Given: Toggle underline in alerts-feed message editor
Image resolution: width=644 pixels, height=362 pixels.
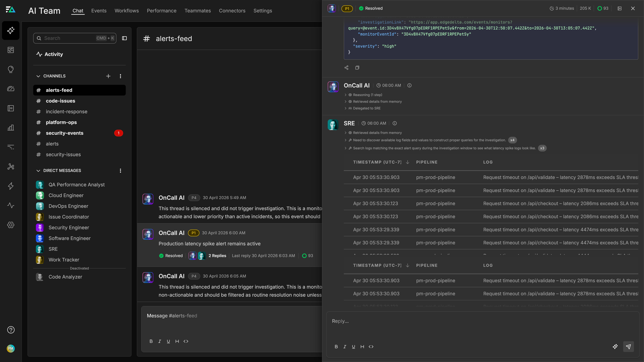Looking at the screenshot, I should (x=168, y=341).
